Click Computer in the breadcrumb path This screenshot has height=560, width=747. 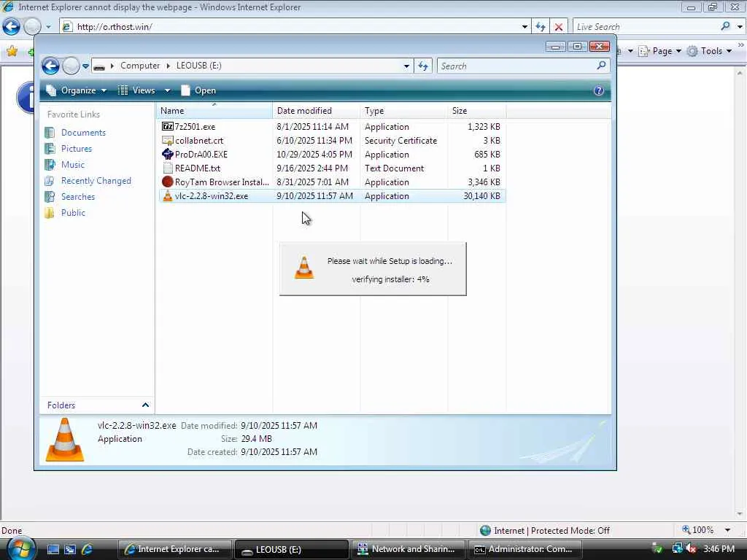coord(140,66)
